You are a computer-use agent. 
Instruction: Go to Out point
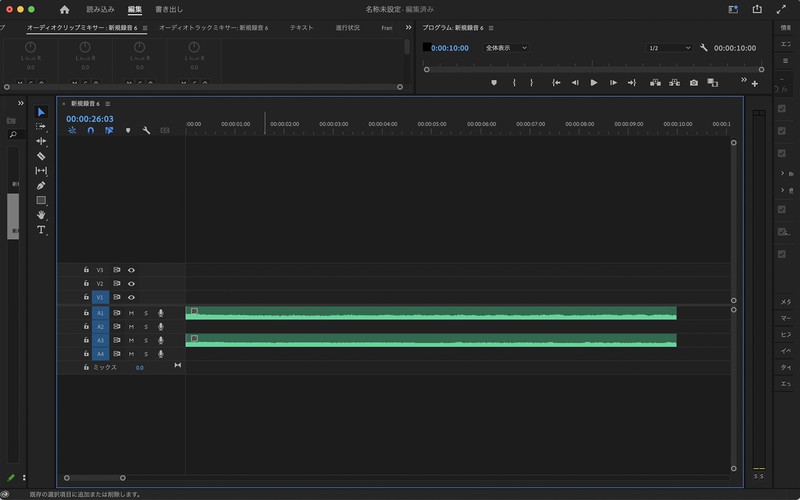pyautogui.click(x=632, y=83)
